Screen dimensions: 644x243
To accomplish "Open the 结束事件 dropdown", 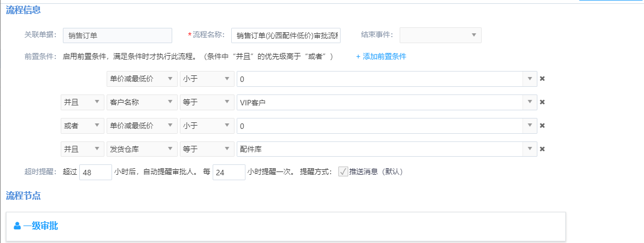I will point(440,35).
